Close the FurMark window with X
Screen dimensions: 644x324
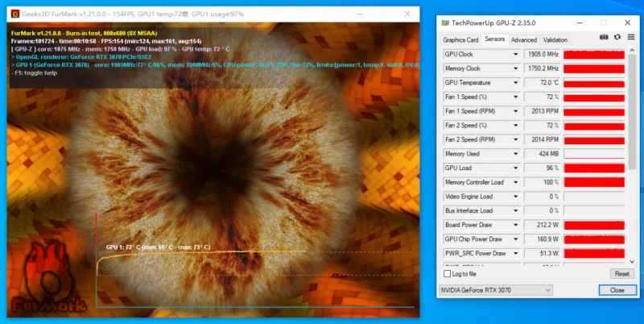click(x=407, y=14)
